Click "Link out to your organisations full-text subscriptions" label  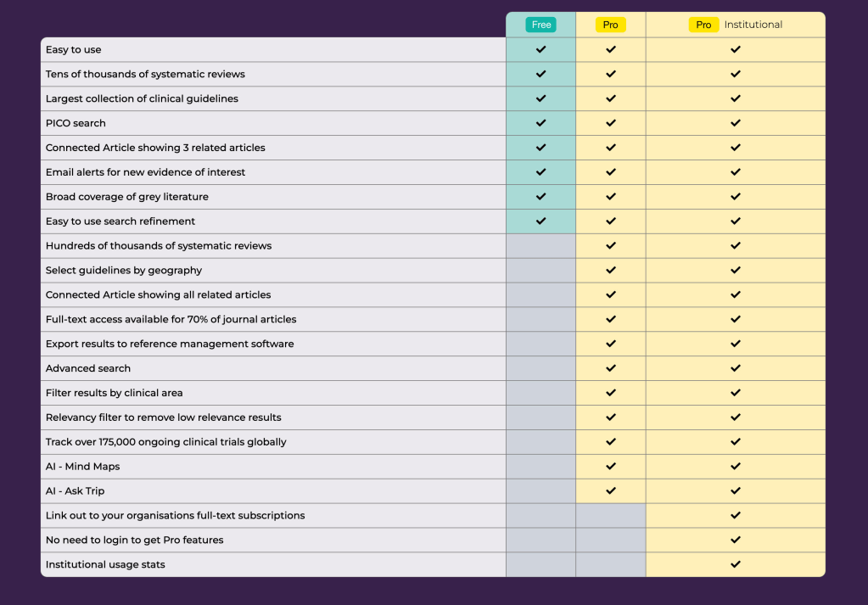[175, 515]
